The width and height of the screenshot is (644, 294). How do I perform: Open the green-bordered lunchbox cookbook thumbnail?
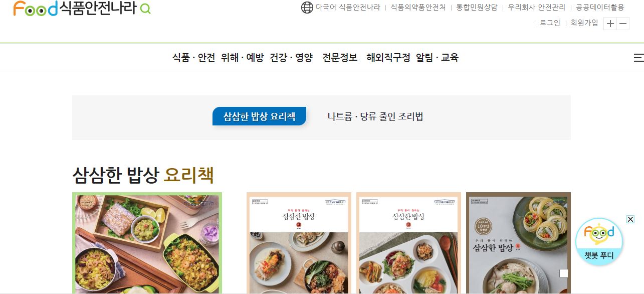coord(147,243)
